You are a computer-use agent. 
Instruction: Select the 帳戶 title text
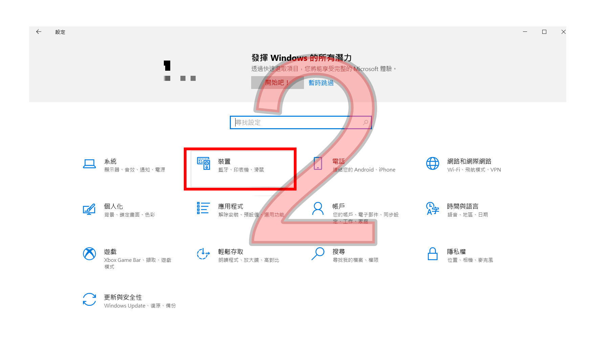(x=339, y=206)
